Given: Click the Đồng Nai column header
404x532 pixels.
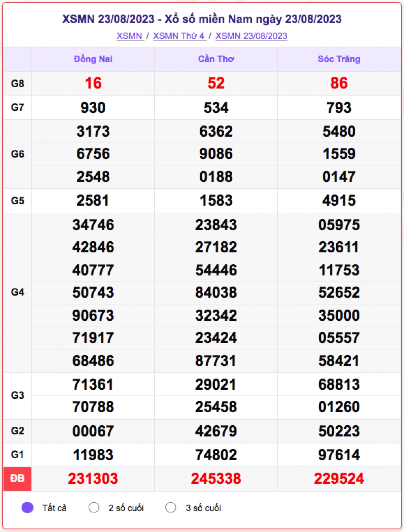Looking at the screenshot, I should tap(93, 59).
